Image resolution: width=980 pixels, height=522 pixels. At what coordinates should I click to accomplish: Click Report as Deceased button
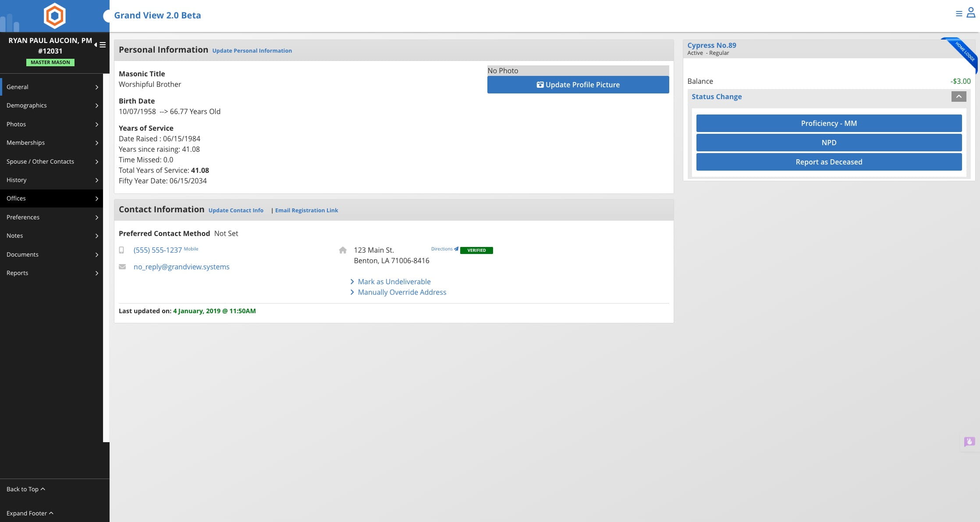(828, 162)
